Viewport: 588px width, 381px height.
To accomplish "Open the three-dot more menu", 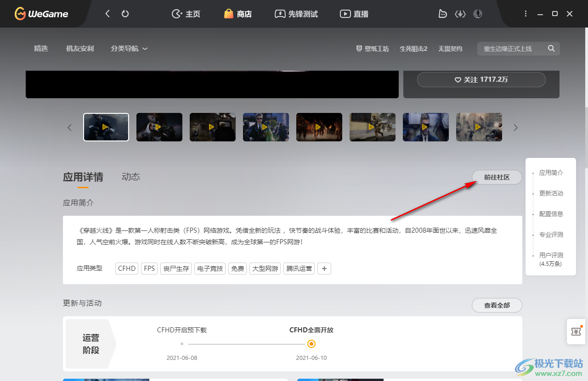I will coord(526,14).
